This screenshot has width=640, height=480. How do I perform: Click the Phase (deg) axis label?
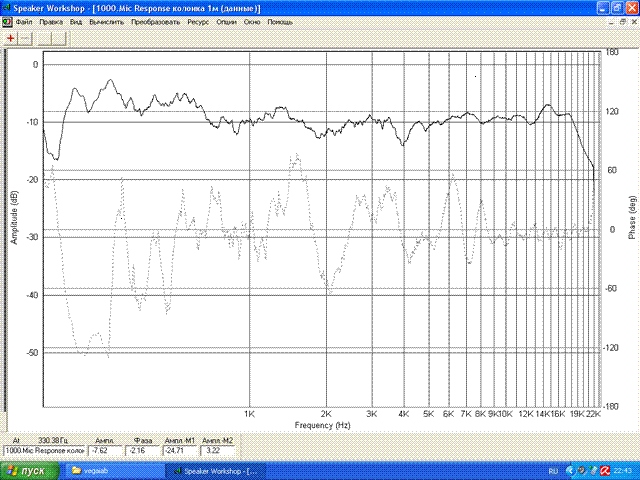(x=632, y=218)
